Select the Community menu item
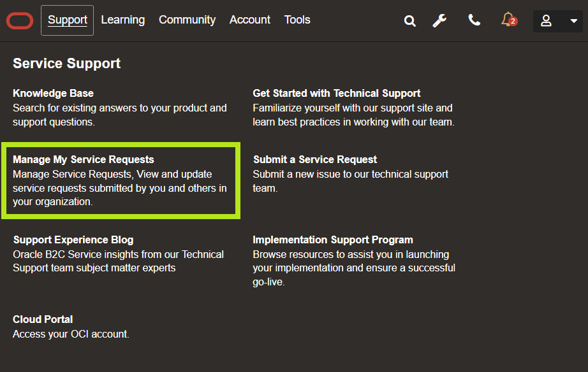The width and height of the screenshot is (588, 372). pos(187,20)
